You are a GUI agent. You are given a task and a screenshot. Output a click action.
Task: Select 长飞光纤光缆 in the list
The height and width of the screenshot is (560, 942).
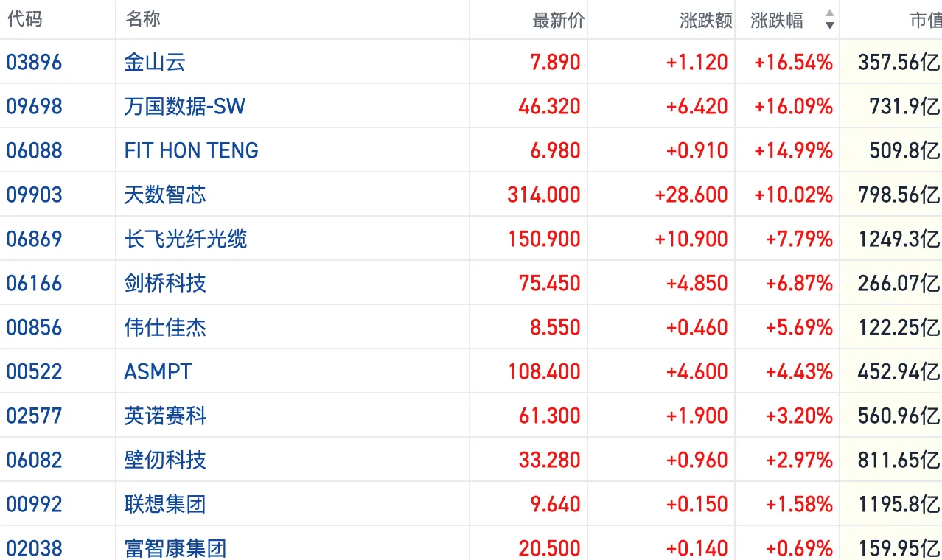(186, 239)
